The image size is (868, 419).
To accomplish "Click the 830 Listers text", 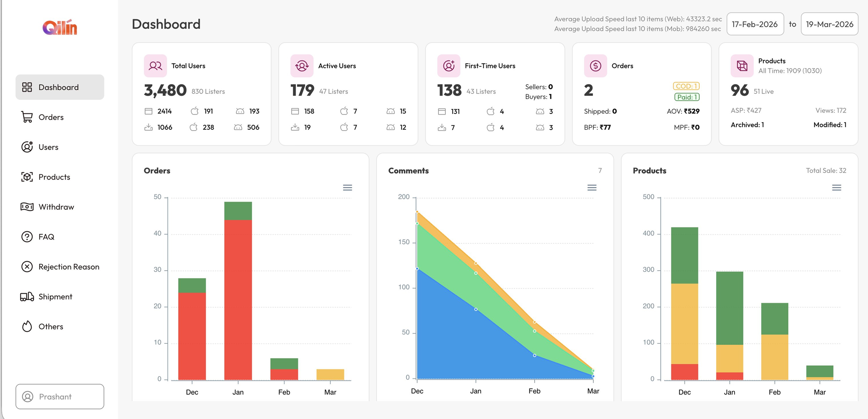I will (208, 91).
